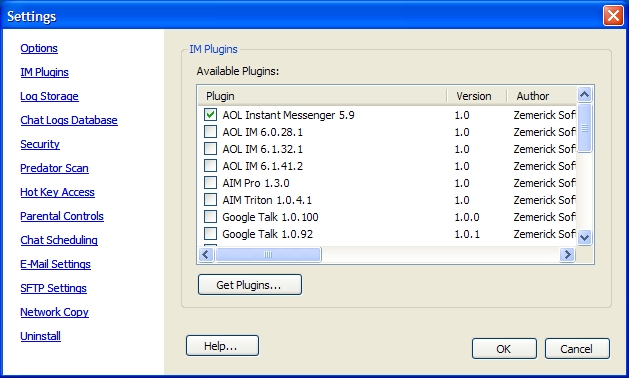Tick the AOL IM 6.1.32.1 checkbox
Screen dimensions: 629x378
point(210,149)
